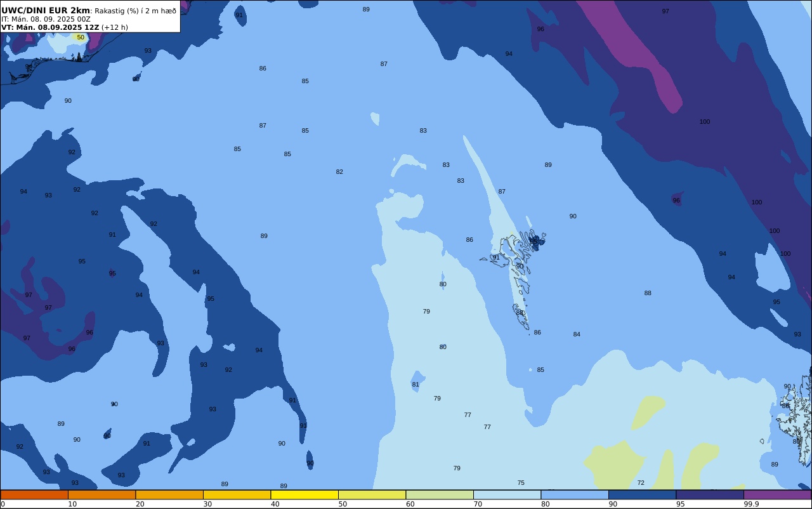Click the dark orange 0–10 legend swatch
Viewport: 812px width, 509px height.
pos(34,494)
